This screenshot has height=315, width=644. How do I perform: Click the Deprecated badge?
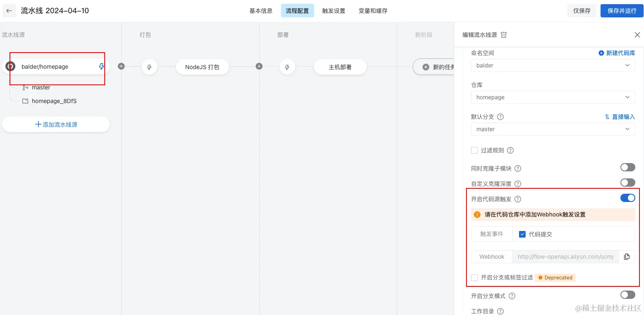click(x=555, y=278)
